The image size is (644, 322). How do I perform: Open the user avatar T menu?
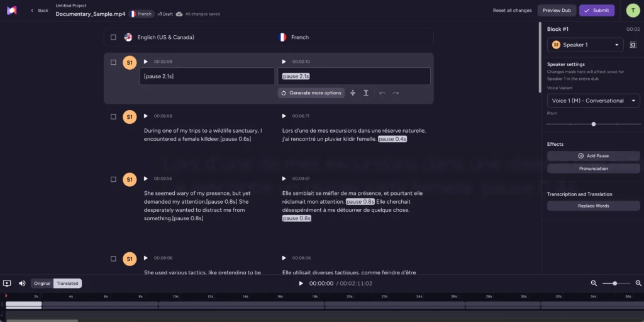[633, 10]
